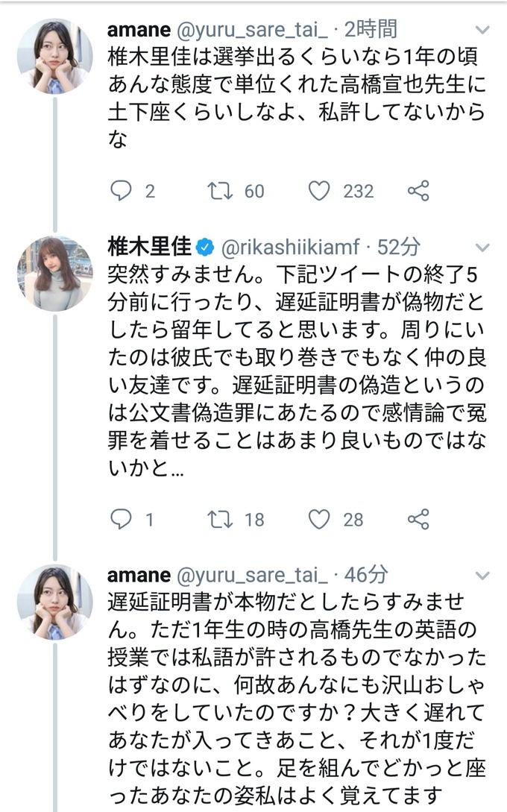Like 椎木里佳's tweet with 28 likes

click(319, 519)
